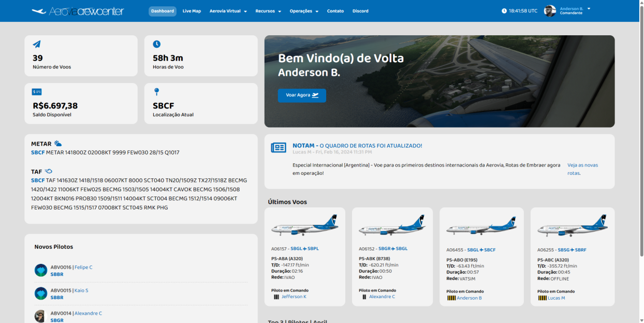
Task: Open the user account dropdown arrow
Action: 589,9
